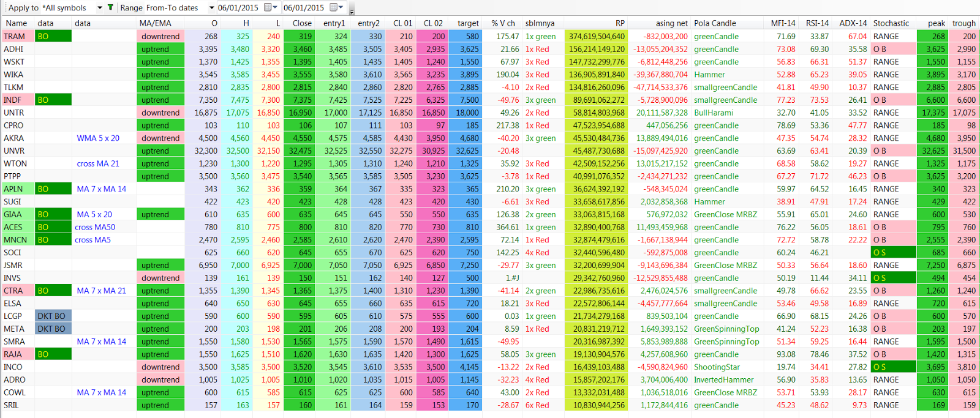Image resolution: width=980 pixels, height=418 pixels.
Task: Select the TRAM symbol row
Action: point(490,36)
